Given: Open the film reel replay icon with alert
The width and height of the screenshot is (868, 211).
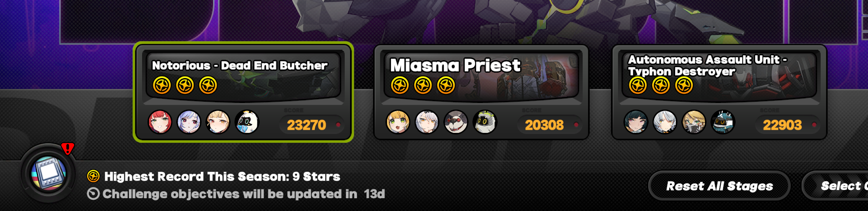Looking at the screenshot, I should [49, 173].
